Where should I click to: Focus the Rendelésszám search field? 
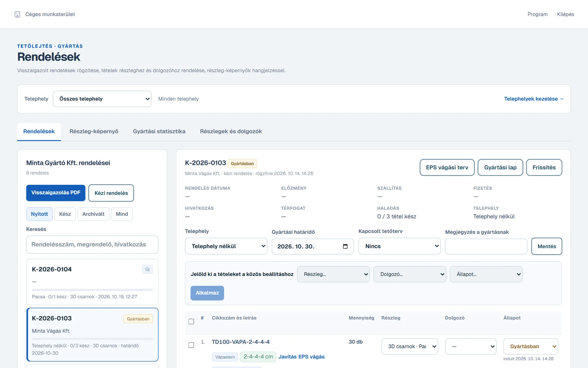click(92, 245)
